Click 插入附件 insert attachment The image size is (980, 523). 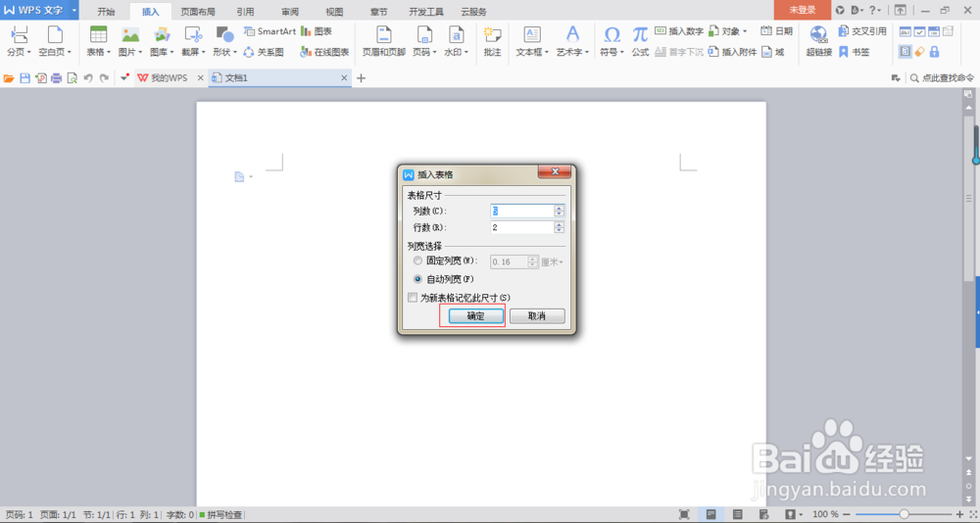pyautogui.click(x=732, y=53)
